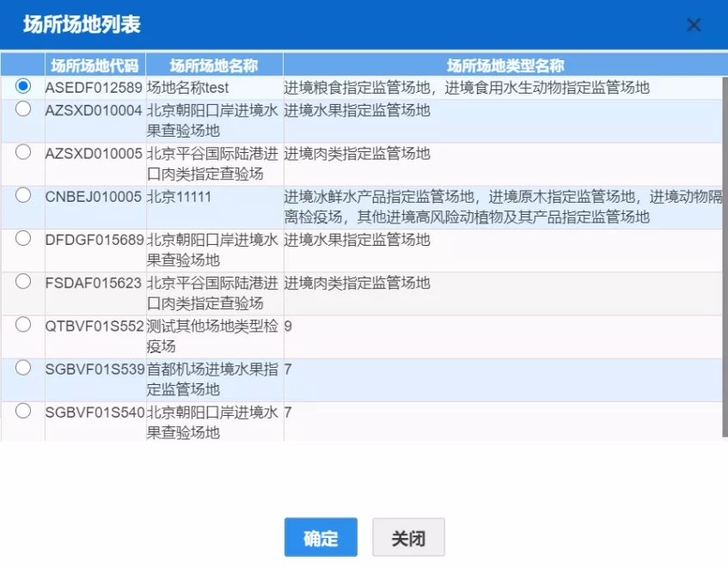Select radio button for ASEDF012589
The width and height of the screenshot is (728, 568).
[x=22, y=86]
